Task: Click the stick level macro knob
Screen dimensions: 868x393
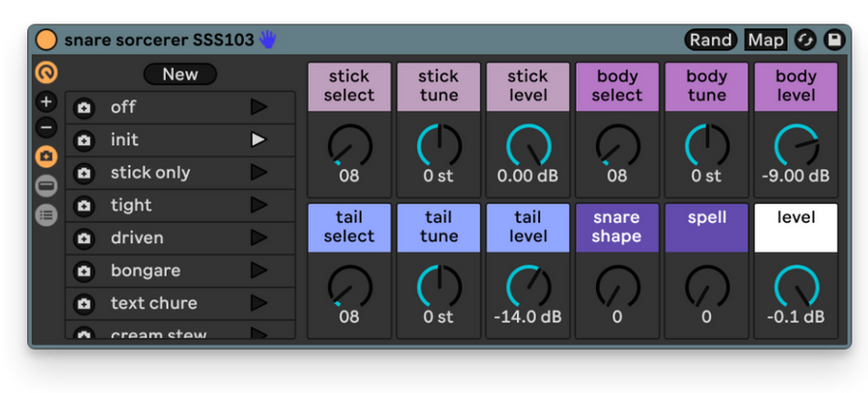Action: click(x=529, y=146)
